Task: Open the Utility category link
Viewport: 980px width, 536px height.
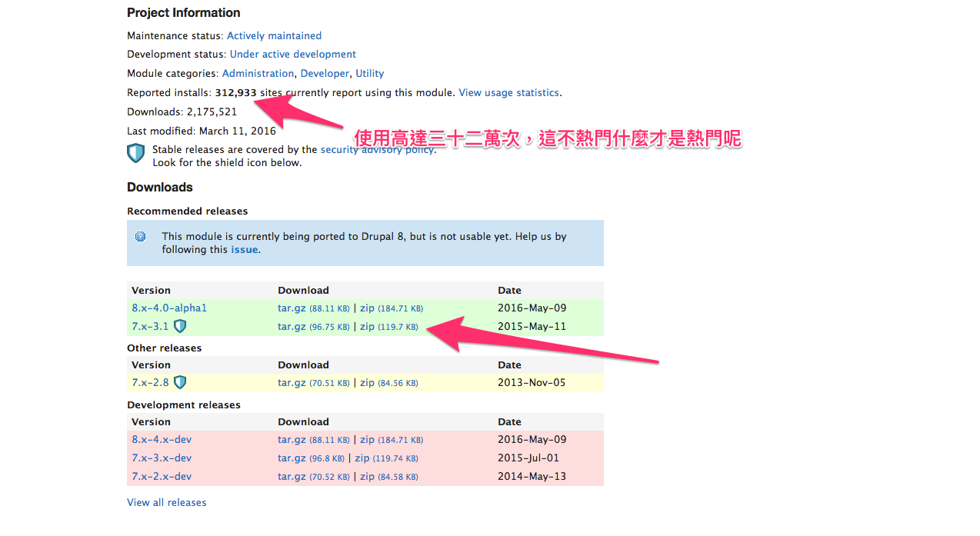Action: click(369, 74)
